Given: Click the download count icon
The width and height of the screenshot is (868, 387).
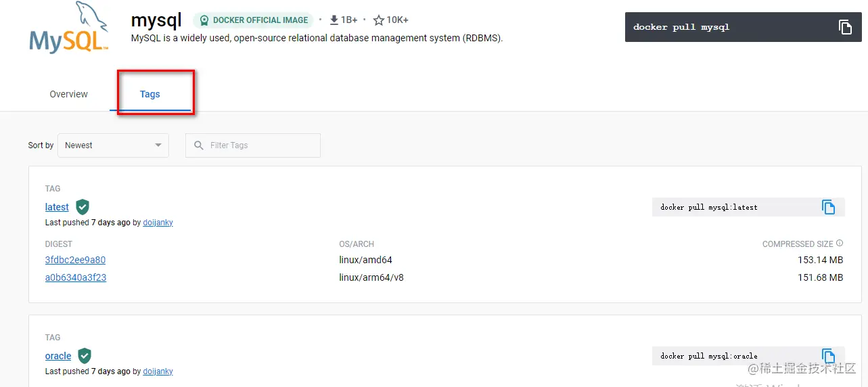Looking at the screenshot, I should (x=334, y=20).
